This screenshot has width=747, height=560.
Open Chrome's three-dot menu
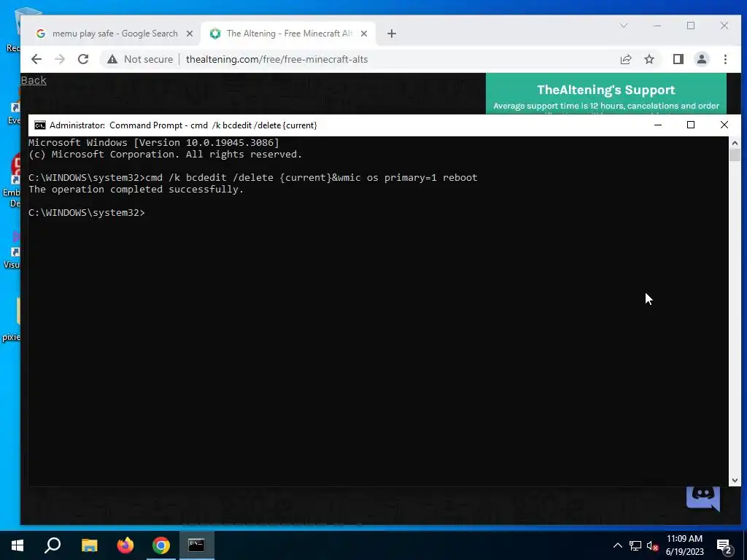point(725,59)
